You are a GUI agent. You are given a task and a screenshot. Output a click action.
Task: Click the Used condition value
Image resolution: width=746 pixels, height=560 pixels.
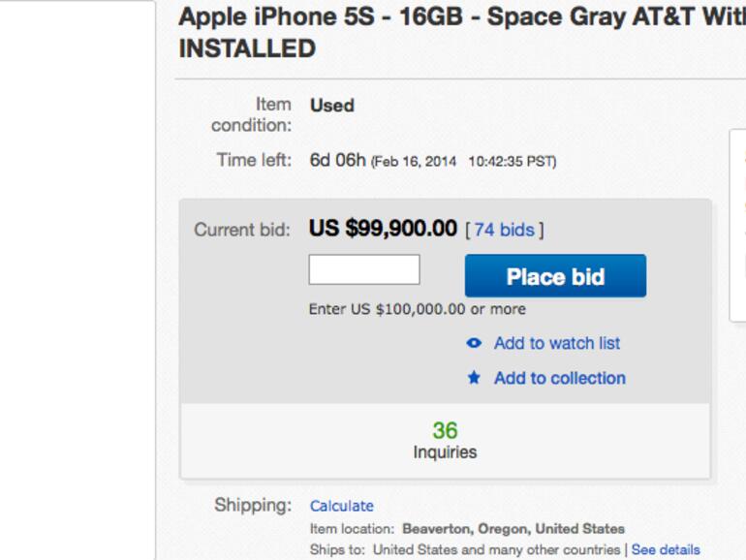coord(332,106)
